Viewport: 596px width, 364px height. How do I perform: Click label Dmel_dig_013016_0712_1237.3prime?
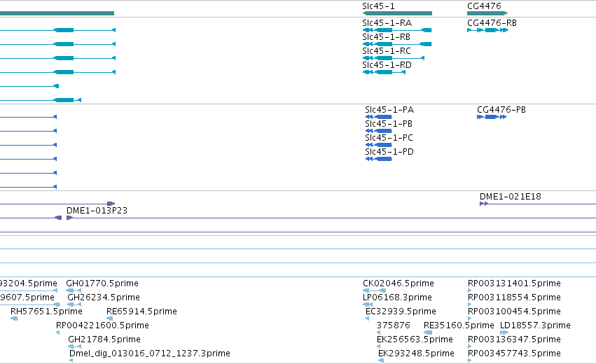[x=149, y=353]
